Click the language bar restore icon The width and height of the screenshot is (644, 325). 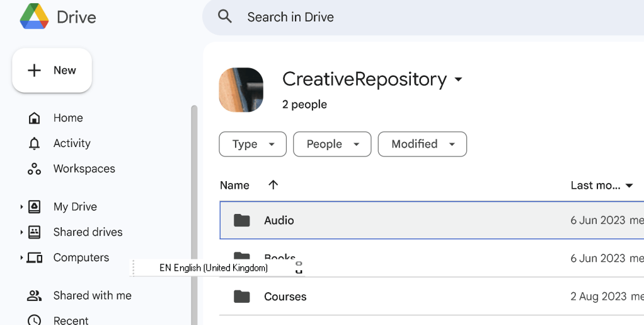[x=299, y=264]
